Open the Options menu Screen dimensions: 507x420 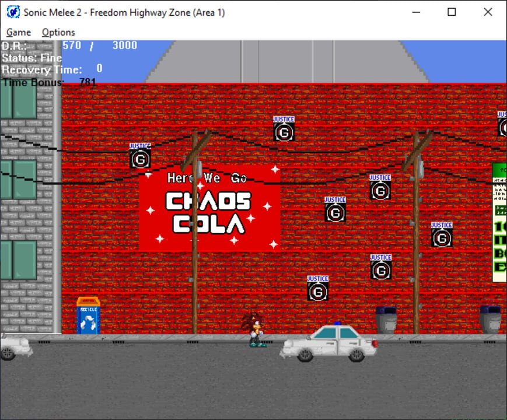tap(58, 32)
